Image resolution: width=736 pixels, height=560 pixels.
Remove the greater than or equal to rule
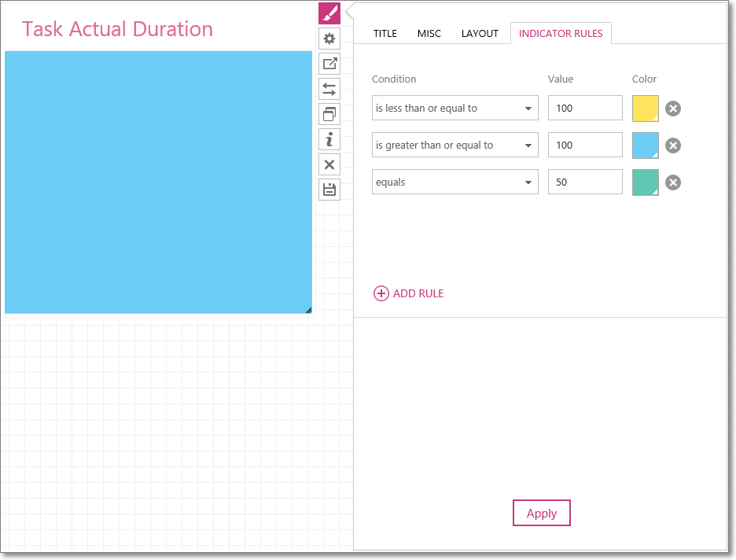pyautogui.click(x=672, y=146)
